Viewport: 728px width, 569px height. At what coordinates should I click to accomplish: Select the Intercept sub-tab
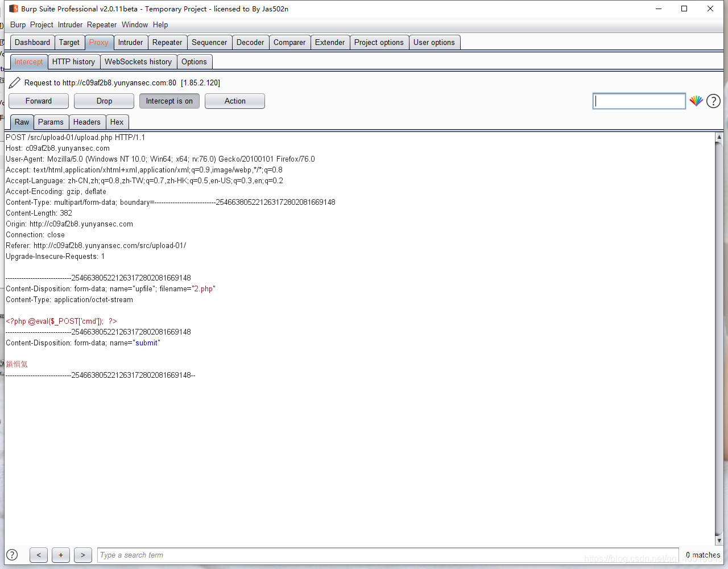click(28, 62)
